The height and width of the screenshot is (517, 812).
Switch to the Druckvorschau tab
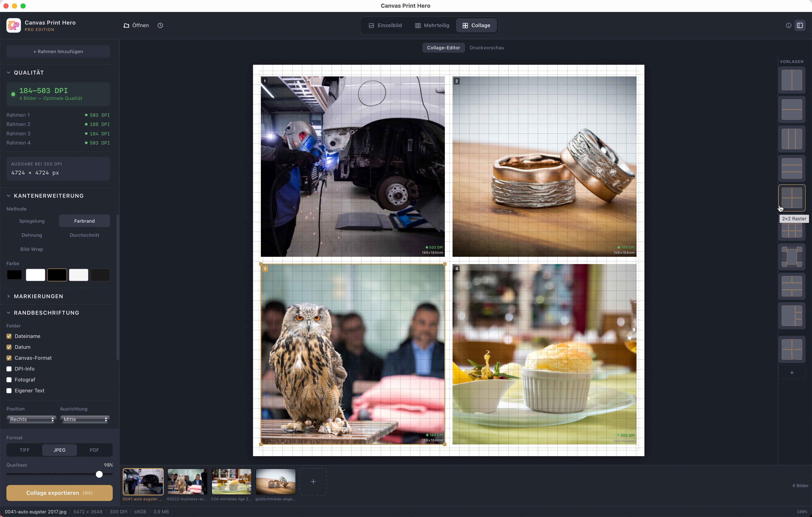[x=487, y=48]
